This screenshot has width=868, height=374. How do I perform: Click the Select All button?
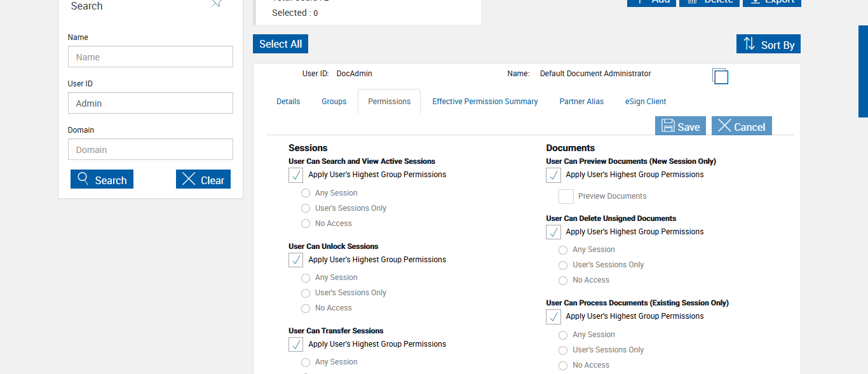click(280, 44)
